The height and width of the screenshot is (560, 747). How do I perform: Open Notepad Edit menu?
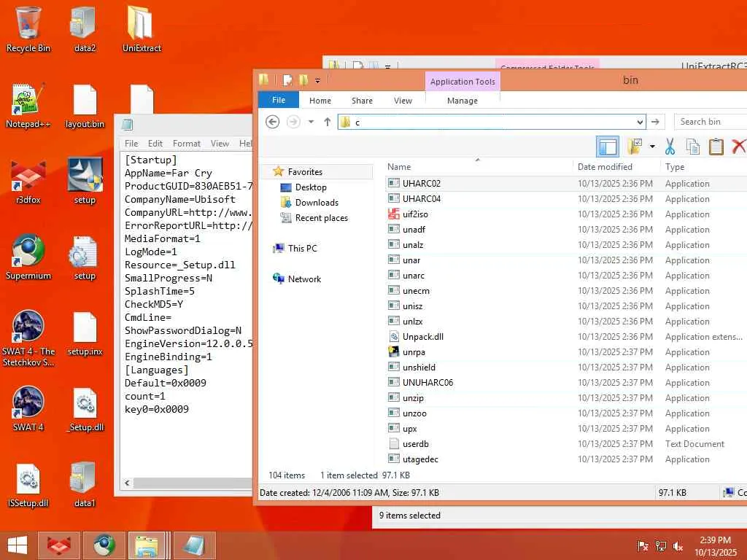pyautogui.click(x=155, y=144)
